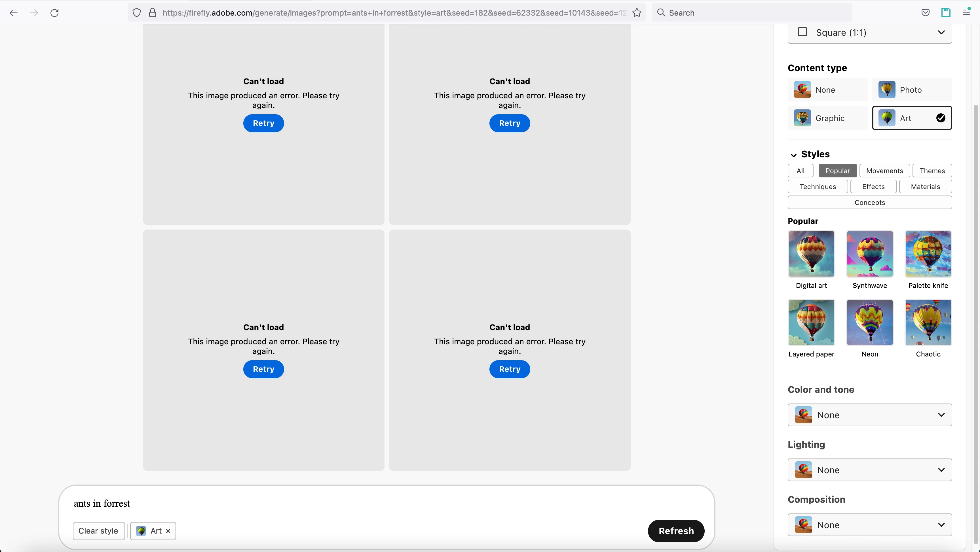
Task: Select the Photo content type
Action: point(912,90)
